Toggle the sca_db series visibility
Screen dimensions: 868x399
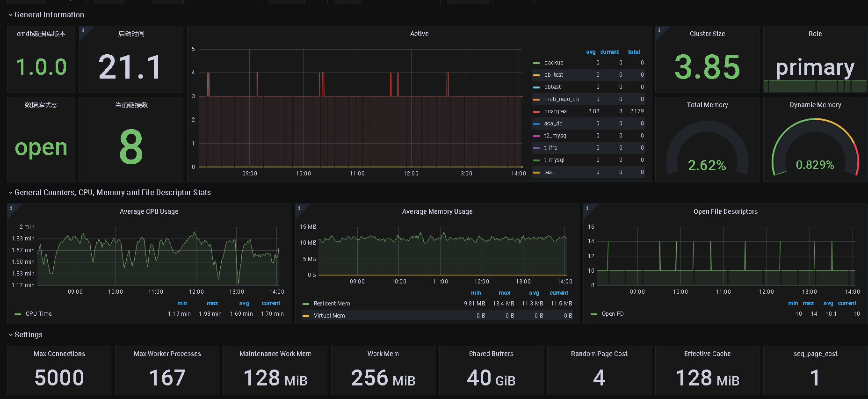[553, 123]
